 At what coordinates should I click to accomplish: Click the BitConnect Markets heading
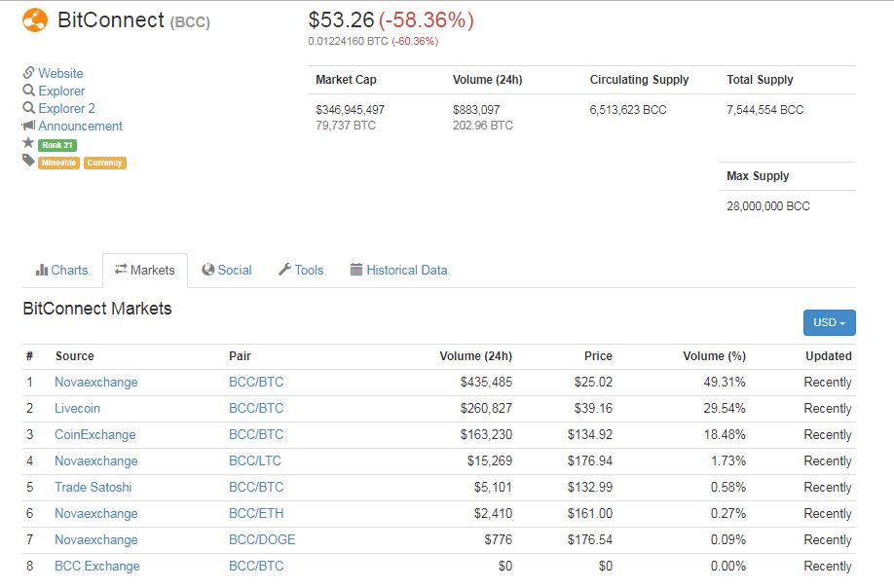click(97, 309)
